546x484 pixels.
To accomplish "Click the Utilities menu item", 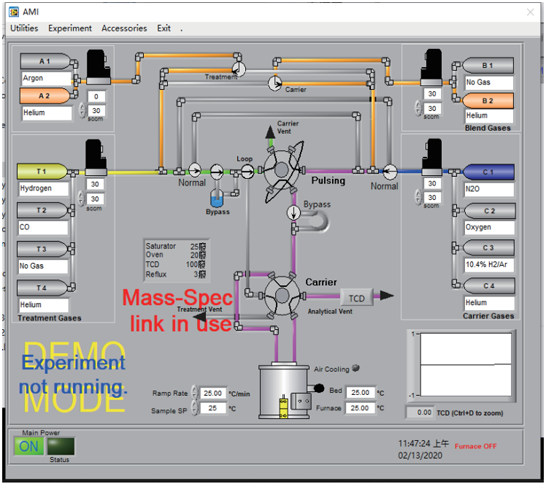I will pos(24,28).
